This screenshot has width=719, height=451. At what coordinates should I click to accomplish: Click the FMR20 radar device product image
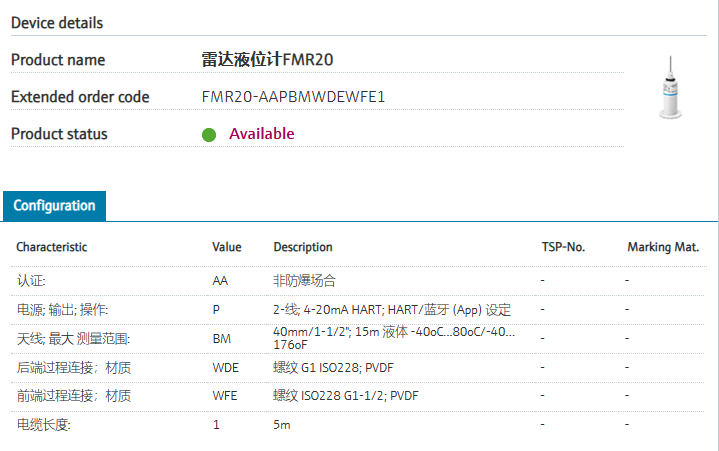[668, 89]
